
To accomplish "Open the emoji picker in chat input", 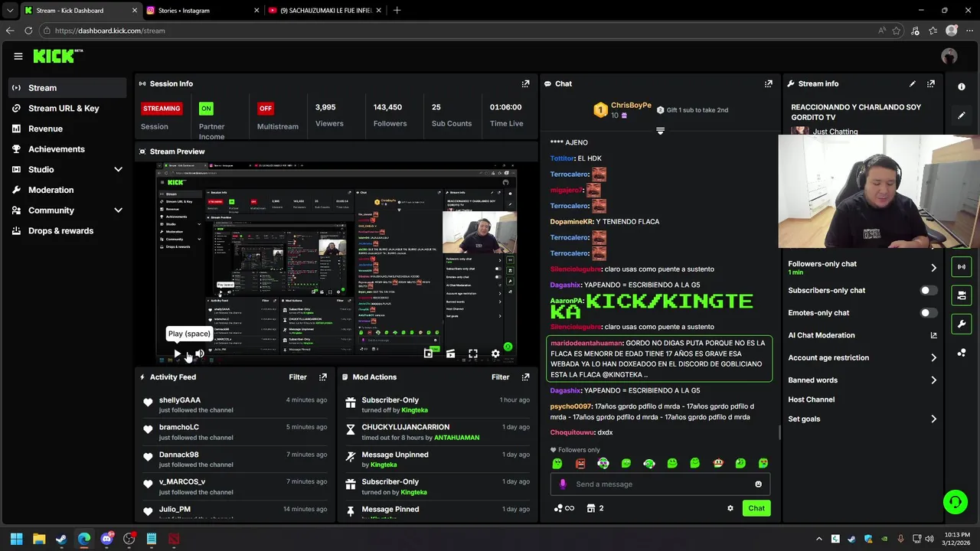I will 758,484.
